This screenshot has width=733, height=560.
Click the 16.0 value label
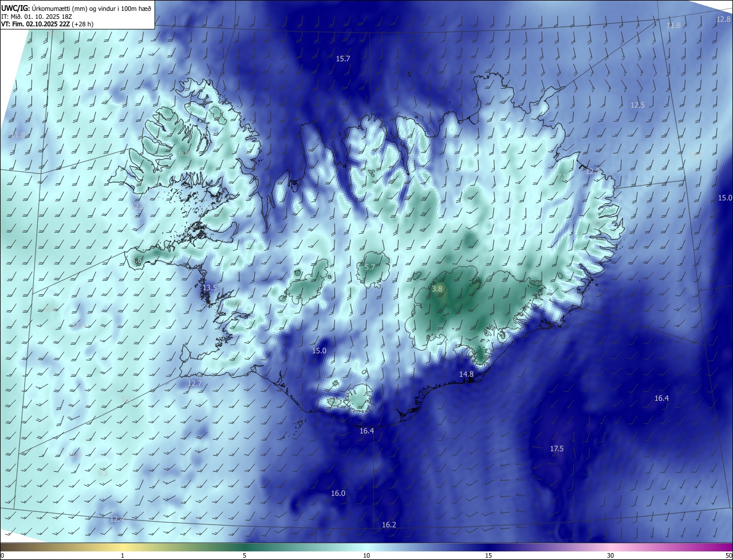point(338,493)
